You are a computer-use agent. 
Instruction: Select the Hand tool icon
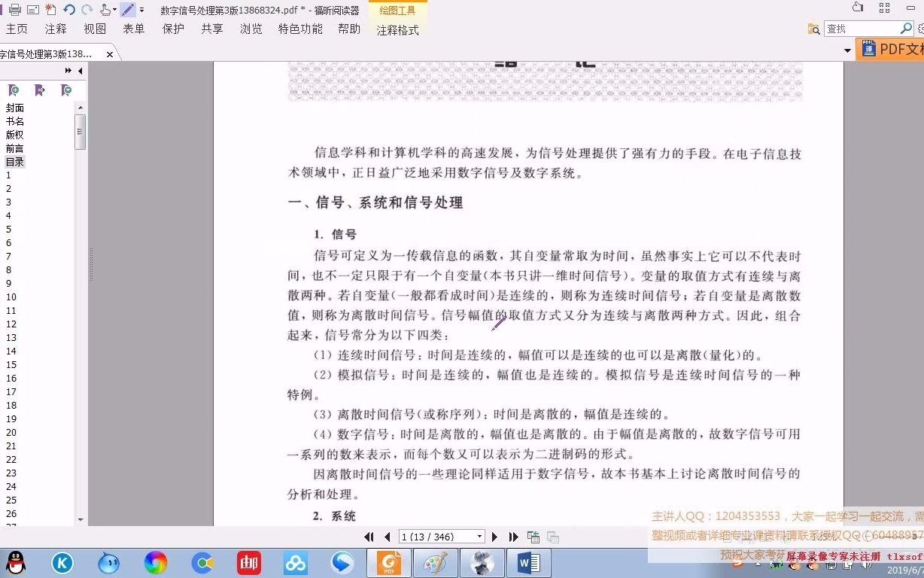(x=105, y=10)
